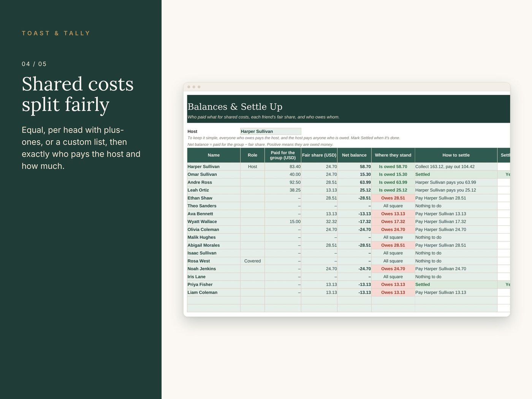Screen dimensions: 532x399
Task: Click the paid amount 92.50 for Andre Ross
Action: point(283,182)
